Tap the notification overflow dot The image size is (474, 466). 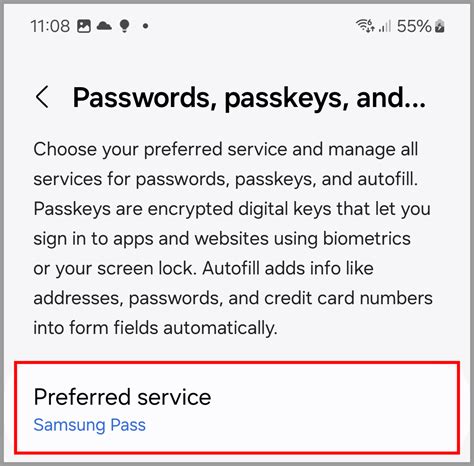click(145, 26)
